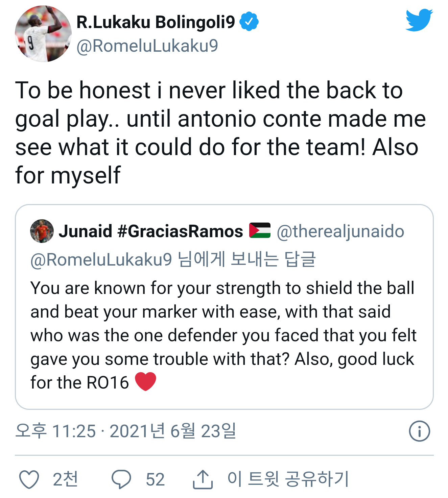
Task: Open Lukaku's profile picture
Action: click(43, 34)
